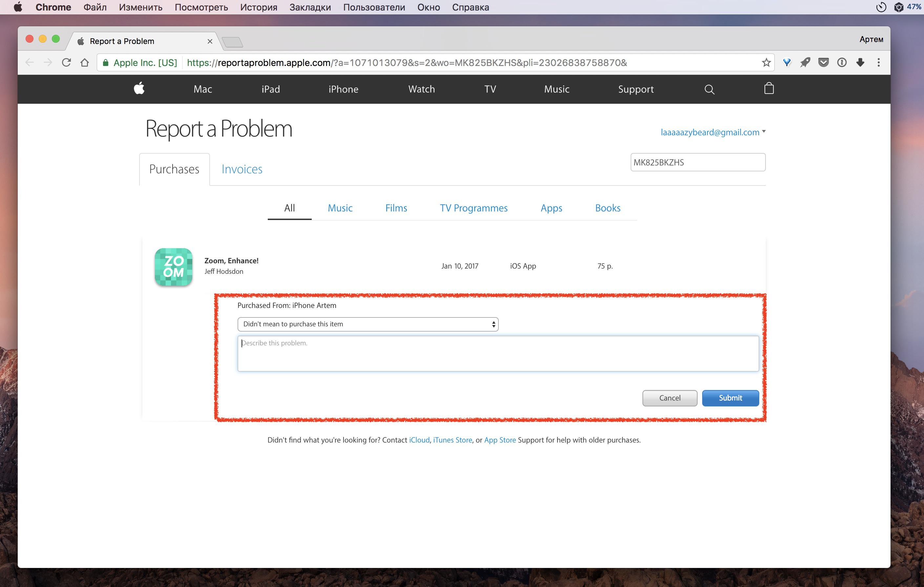Click the green lock security icon
Screen dimensions: 924x587
click(x=106, y=63)
